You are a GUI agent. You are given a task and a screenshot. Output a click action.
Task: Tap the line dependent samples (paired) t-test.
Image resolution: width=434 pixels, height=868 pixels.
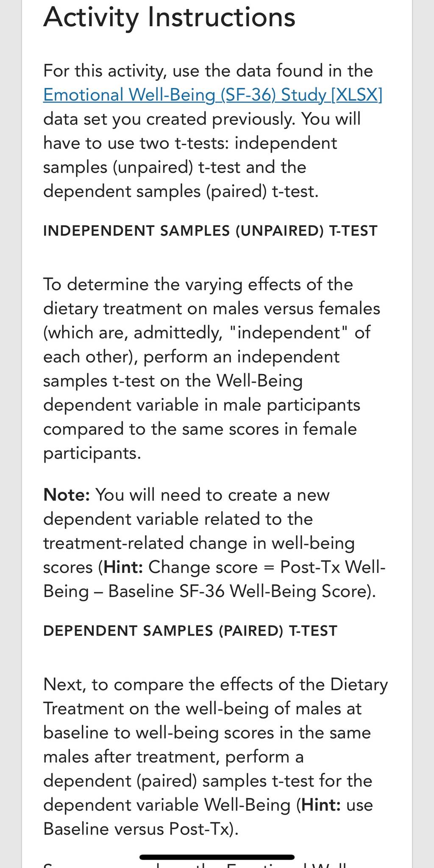click(x=181, y=191)
